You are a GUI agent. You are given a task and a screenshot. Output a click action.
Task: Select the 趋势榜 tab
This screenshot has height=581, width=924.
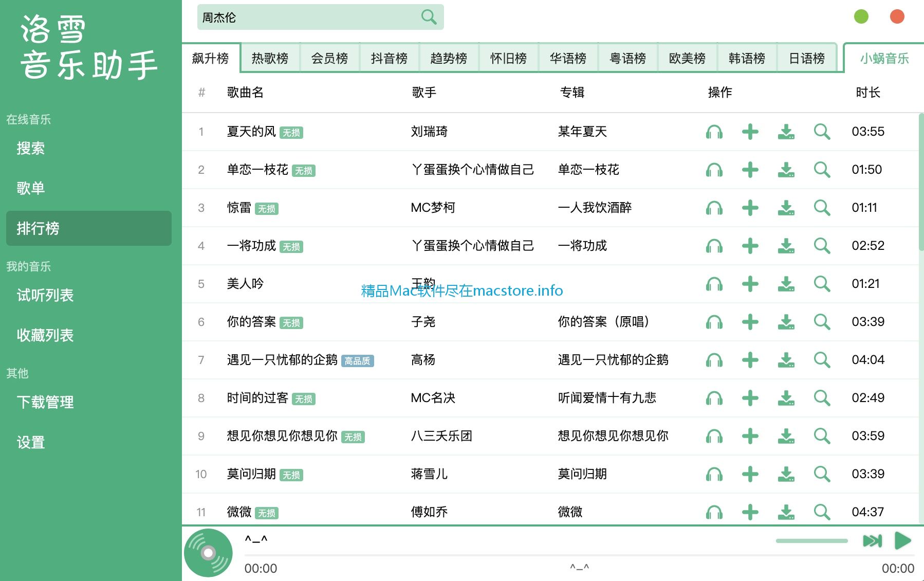[x=449, y=58]
